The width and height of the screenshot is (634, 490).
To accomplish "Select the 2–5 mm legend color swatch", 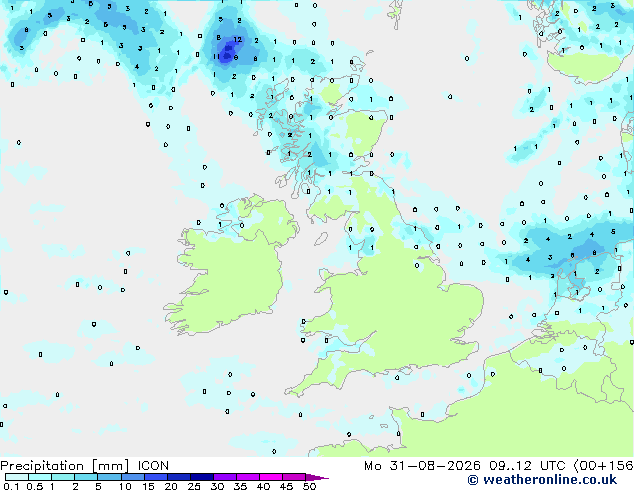I will [86, 477].
